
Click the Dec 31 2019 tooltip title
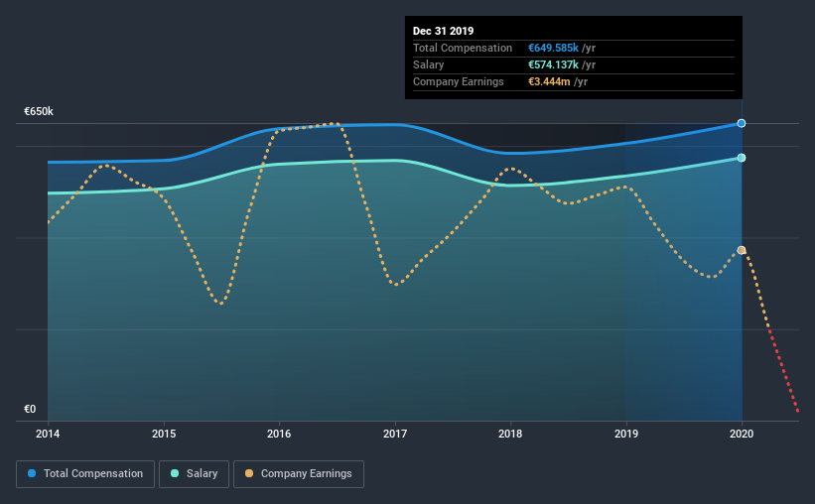tap(444, 31)
